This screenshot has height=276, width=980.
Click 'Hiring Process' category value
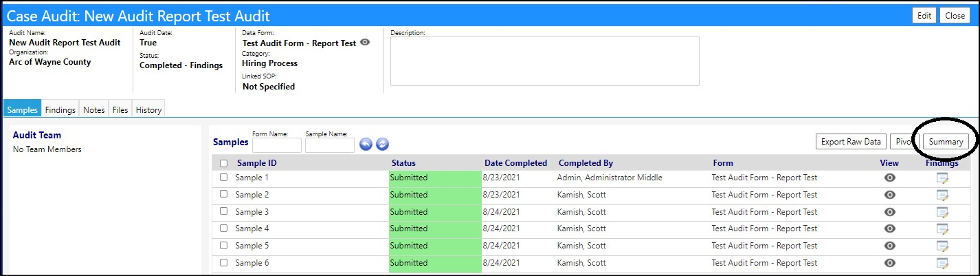(x=269, y=63)
